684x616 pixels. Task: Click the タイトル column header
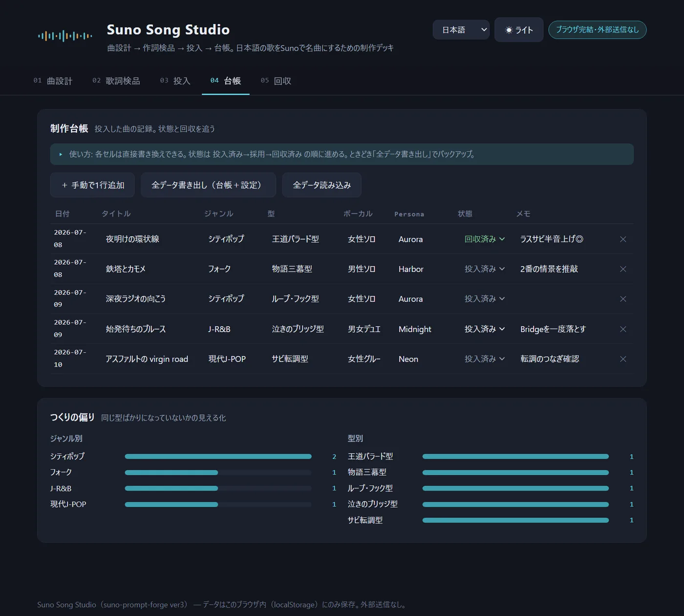[116, 213]
